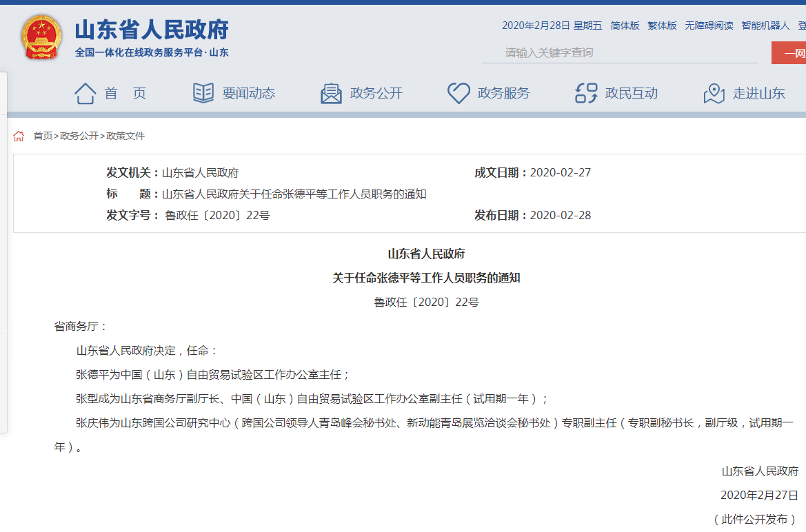Click the red search button
Image resolution: width=806 pixels, height=532 pixels.
pos(789,53)
